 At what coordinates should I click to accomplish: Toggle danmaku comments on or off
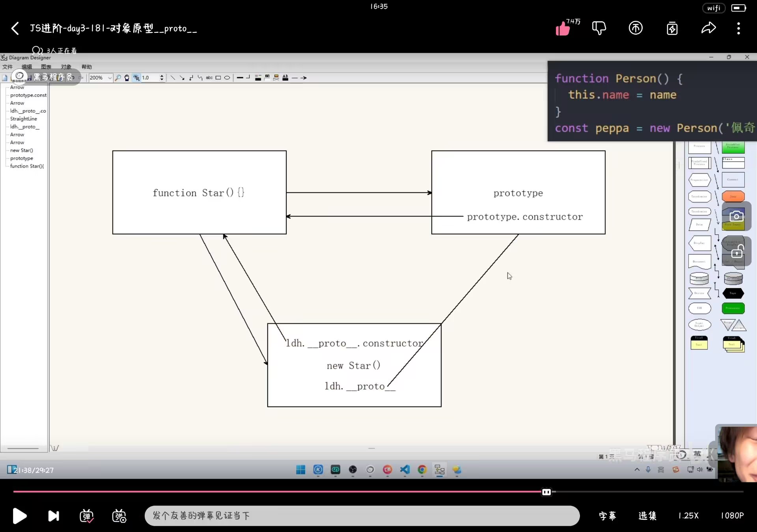tap(87, 516)
